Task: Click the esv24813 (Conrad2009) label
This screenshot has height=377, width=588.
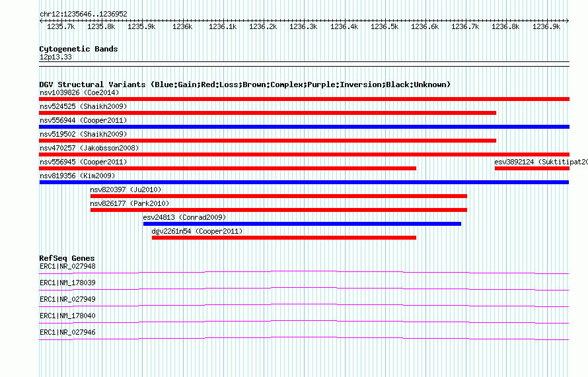Action: (x=184, y=217)
